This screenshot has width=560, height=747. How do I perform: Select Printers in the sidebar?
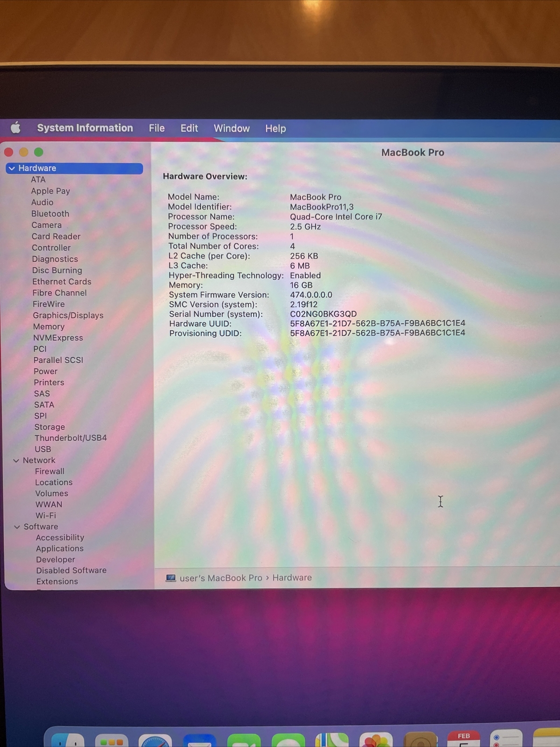click(x=49, y=382)
